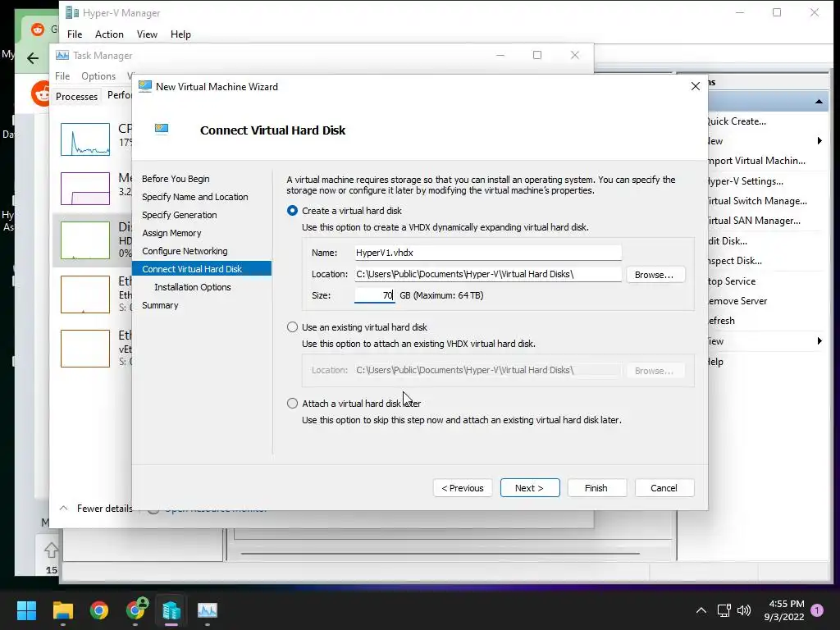Go to the Previous wizard page
Viewport: 840px width, 630px height.
click(x=463, y=488)
